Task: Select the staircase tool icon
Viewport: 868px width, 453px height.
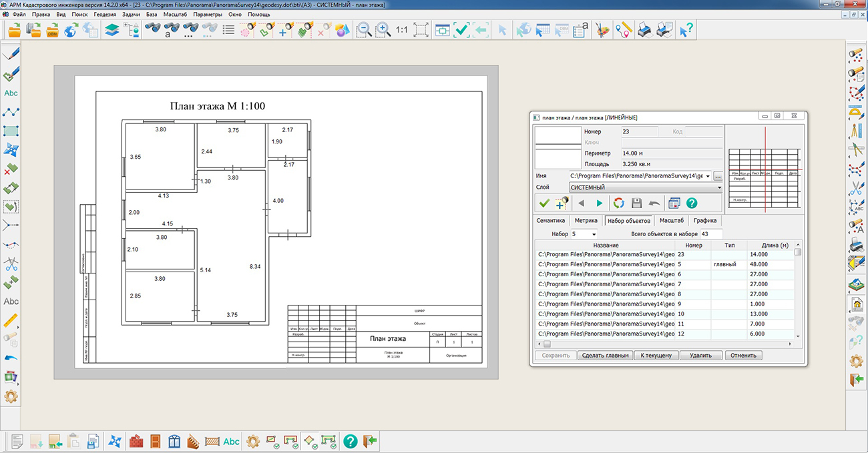Action: 193,441
